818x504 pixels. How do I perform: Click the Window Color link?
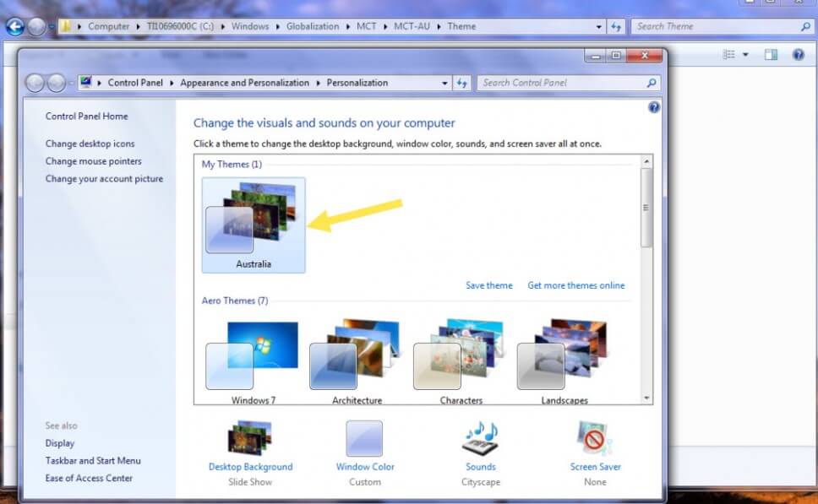(365, 467)
